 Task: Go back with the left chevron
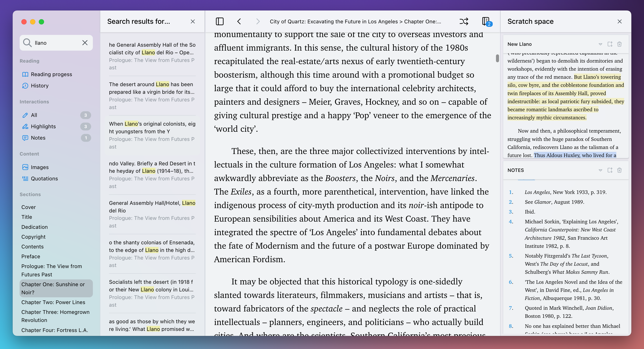pyautogui.click(x=239, y=22)
